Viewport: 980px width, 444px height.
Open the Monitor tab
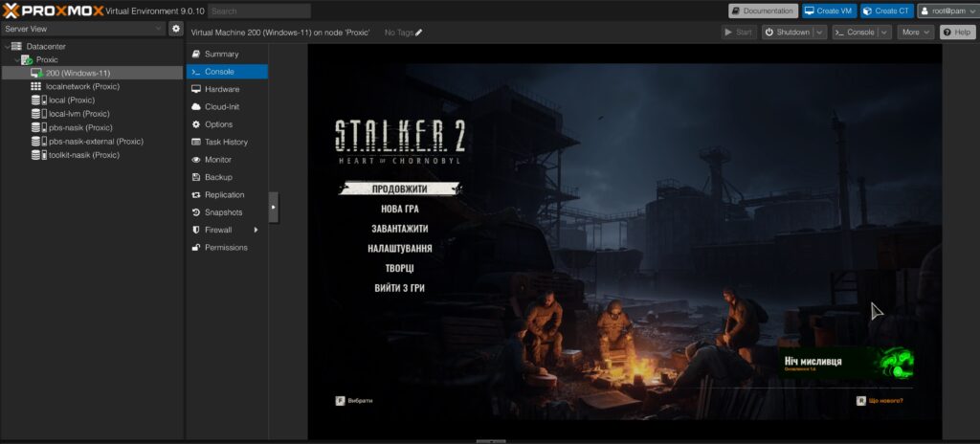point(227,160)
